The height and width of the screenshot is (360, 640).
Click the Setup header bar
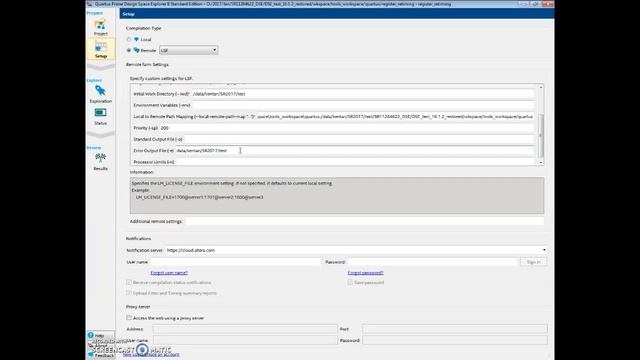[337, 14]
